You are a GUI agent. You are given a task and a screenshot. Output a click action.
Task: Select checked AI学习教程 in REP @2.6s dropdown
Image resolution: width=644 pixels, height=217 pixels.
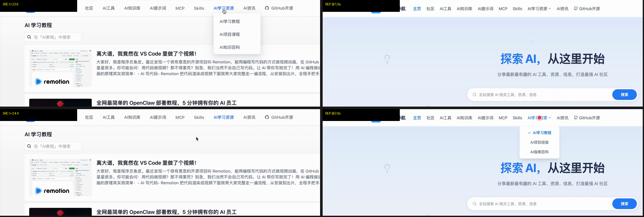tap(540, 133)
